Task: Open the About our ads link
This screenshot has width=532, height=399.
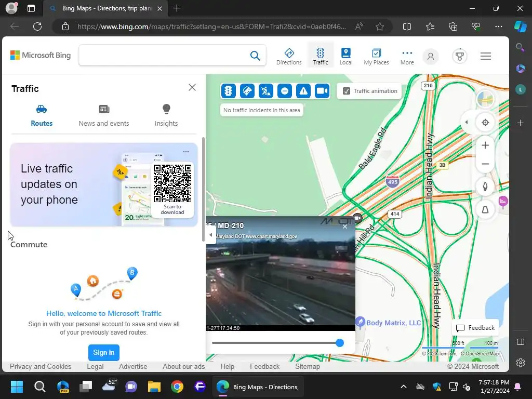Action: point(183,366)
